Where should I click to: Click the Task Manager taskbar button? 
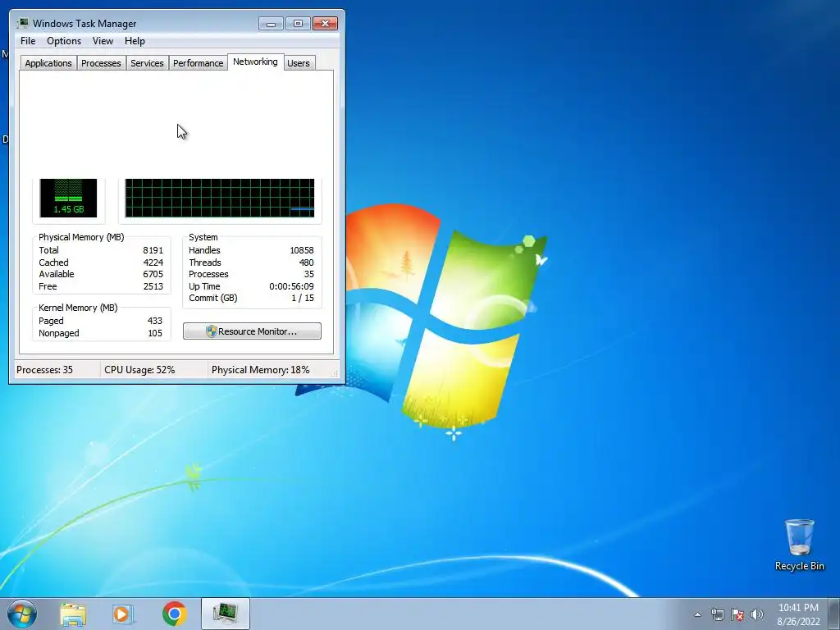(x=226, y=614)
